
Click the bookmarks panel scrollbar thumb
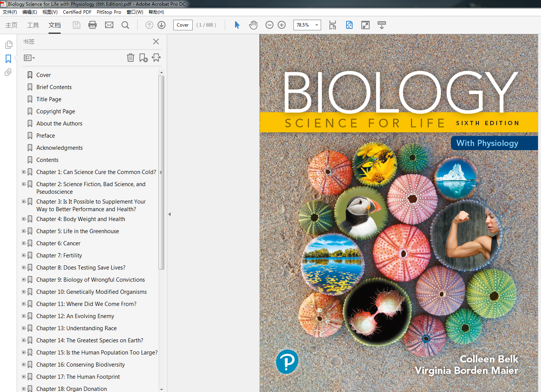point(161,172)
